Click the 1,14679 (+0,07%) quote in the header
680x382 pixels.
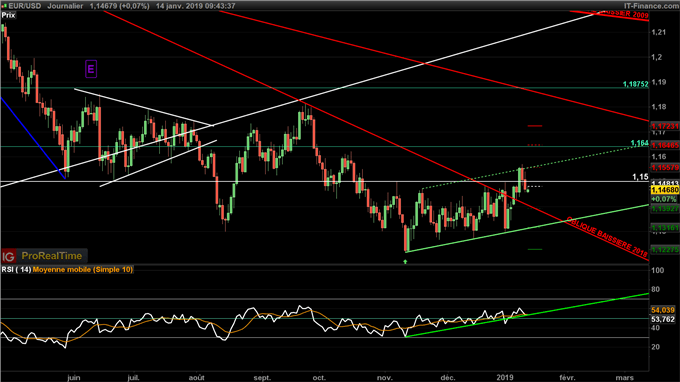pos(119,6)
